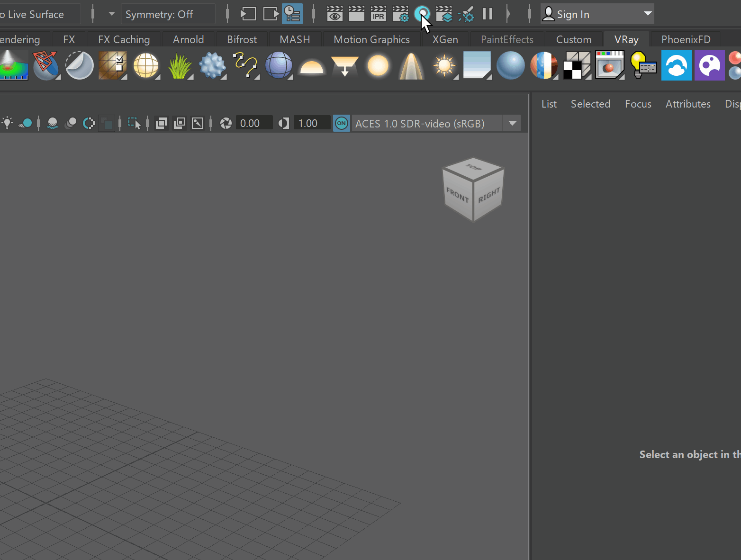Switch to FX Caching shelf tab
The height and width of the screenshot is (560, 741).
124,40
